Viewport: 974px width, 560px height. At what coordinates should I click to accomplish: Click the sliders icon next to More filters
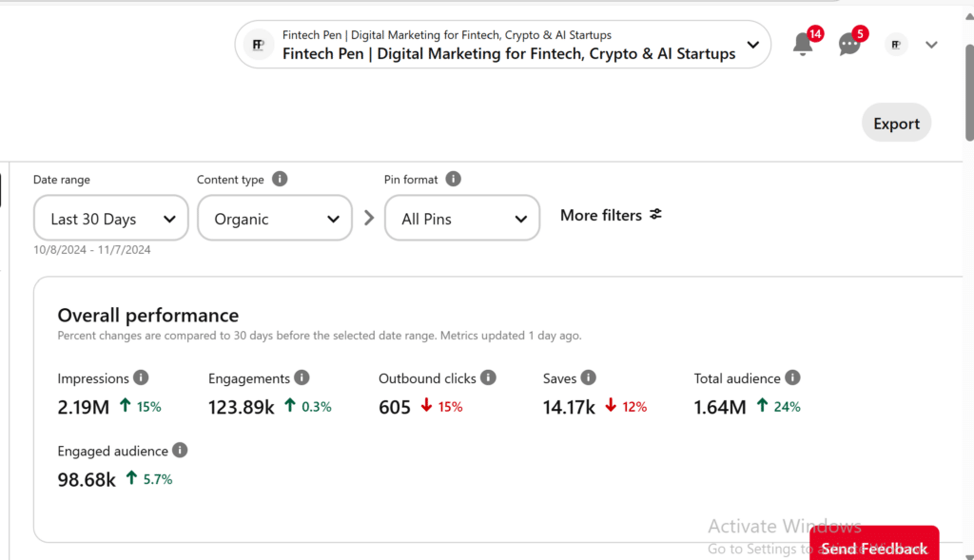tap(656, 214)
